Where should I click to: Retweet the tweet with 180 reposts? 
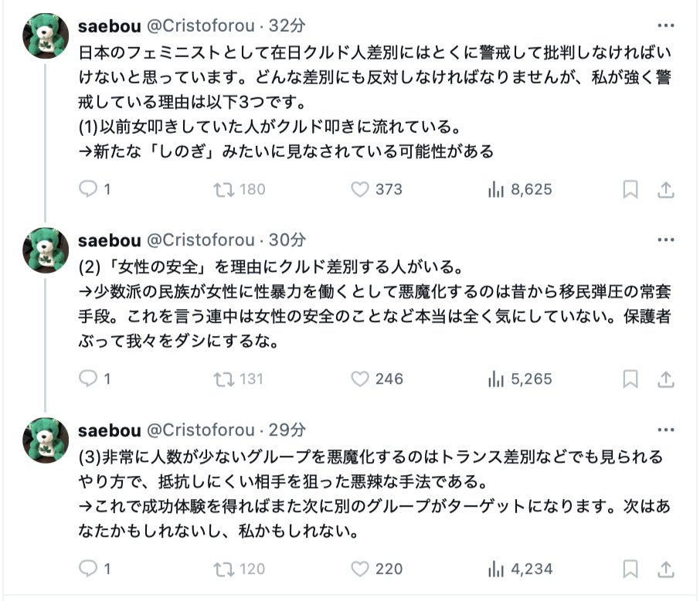(223, 189)
